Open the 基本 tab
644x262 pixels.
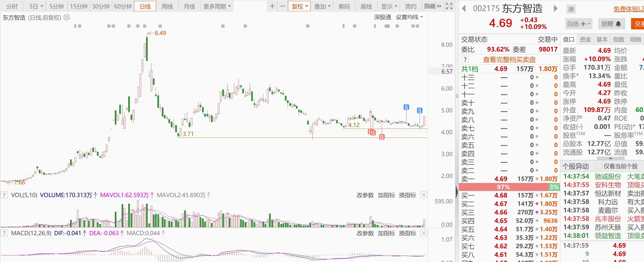[602, 40]
